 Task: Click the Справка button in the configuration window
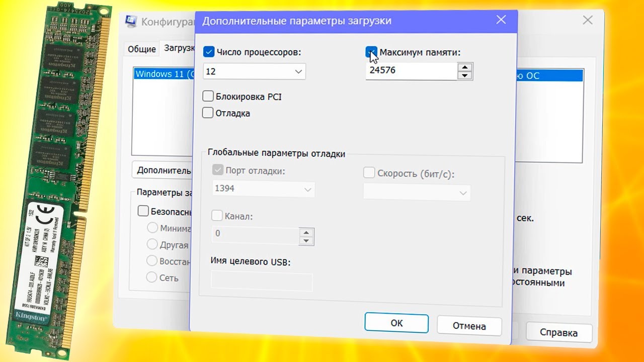(558, 332)
